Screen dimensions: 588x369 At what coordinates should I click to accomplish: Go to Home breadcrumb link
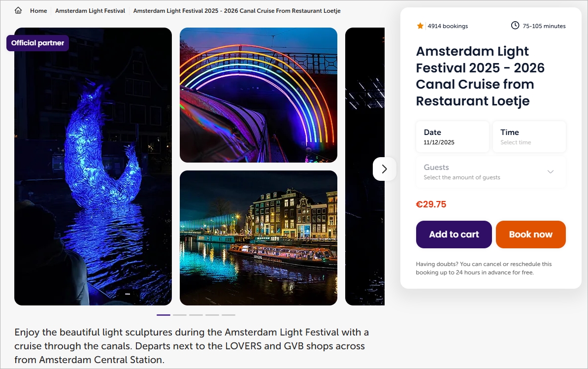point(38,11)
